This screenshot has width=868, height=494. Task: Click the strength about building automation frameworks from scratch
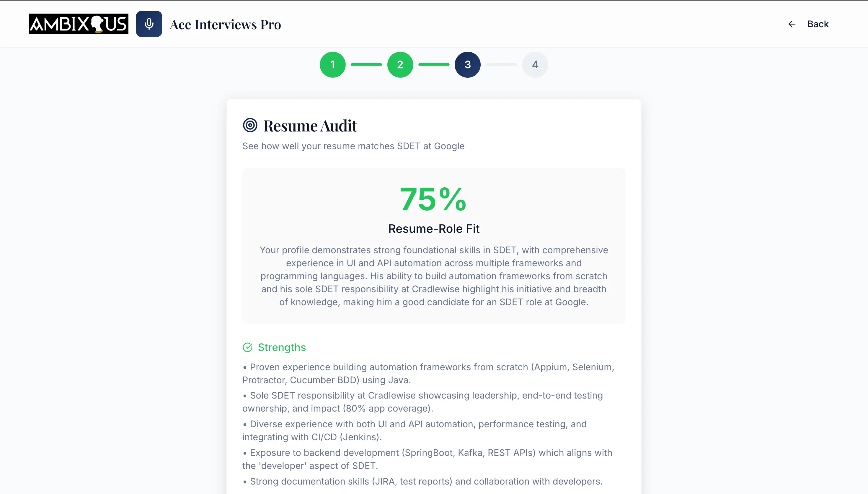click(x=428, y=373)
